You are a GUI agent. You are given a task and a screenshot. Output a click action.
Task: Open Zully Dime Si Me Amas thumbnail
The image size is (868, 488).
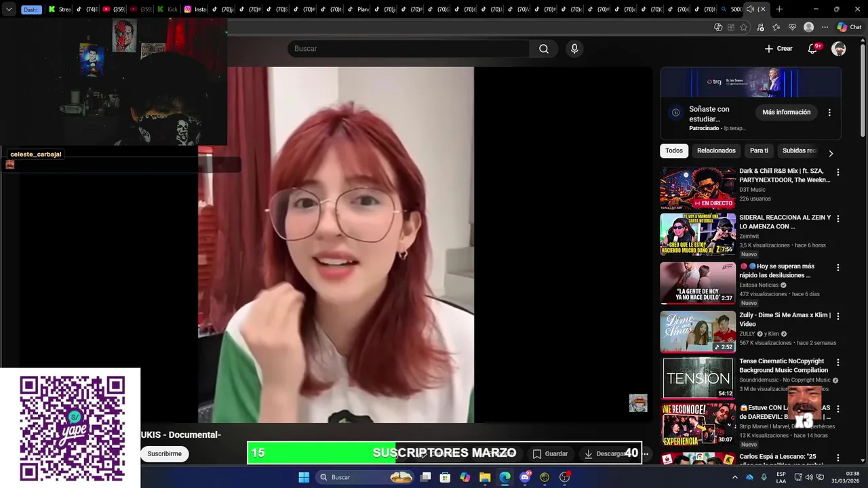tap(698, 332)
